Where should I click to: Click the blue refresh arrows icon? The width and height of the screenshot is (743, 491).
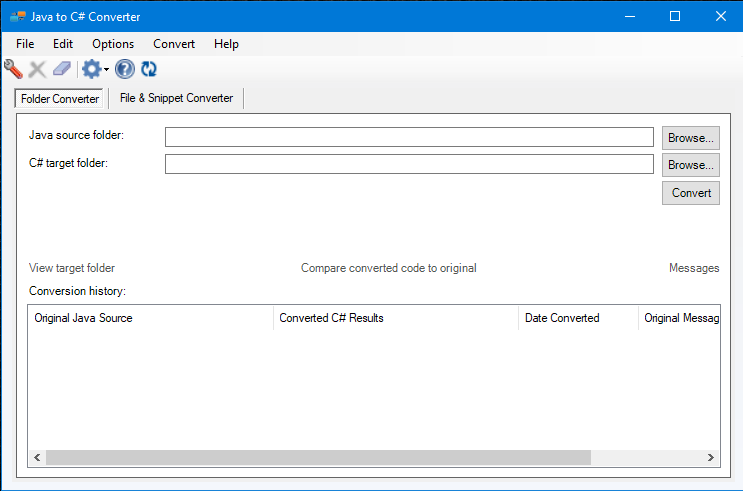click(149, 69)
